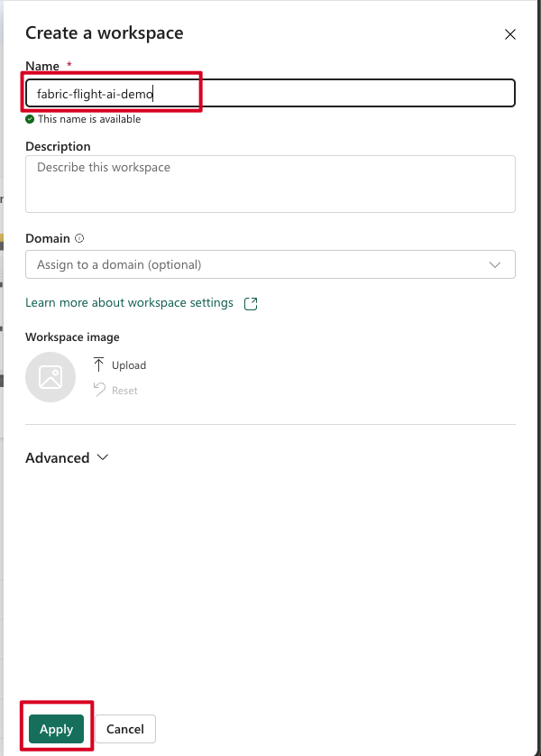The width and height of the screenshot is (541, 756).
Task: Open the Domain assignment dropdown
Action: click(x=270, y=264)
